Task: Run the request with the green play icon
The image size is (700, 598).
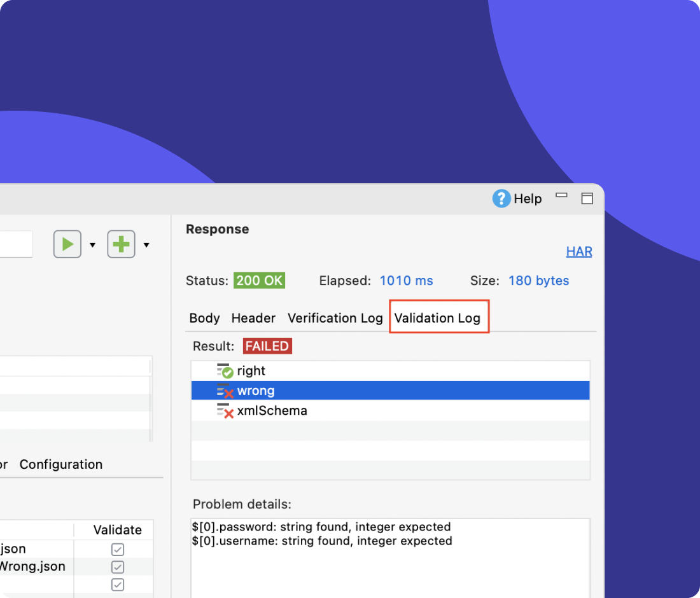Action: pyautogui.click(x=67, y=244)
